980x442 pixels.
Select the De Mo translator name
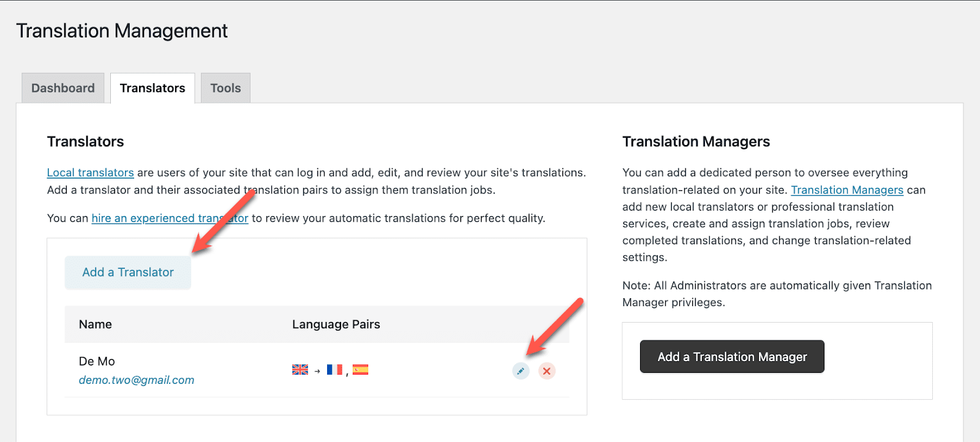(97, 361)
